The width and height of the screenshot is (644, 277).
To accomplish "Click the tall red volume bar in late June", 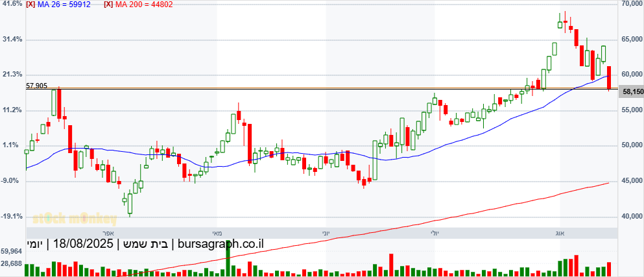I will click(392, 265).
